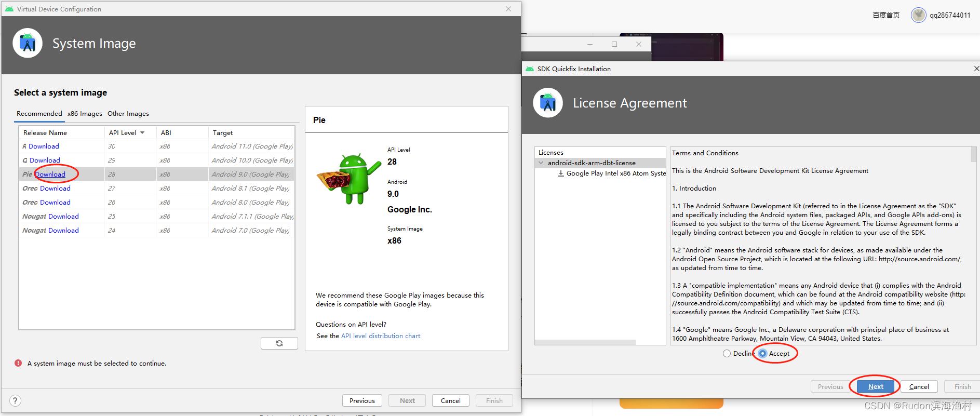Image resolution: width=980 pixels, height=416 pixels.
Task: Click Download link for Nougat API 24
Action: coord(63,231)
